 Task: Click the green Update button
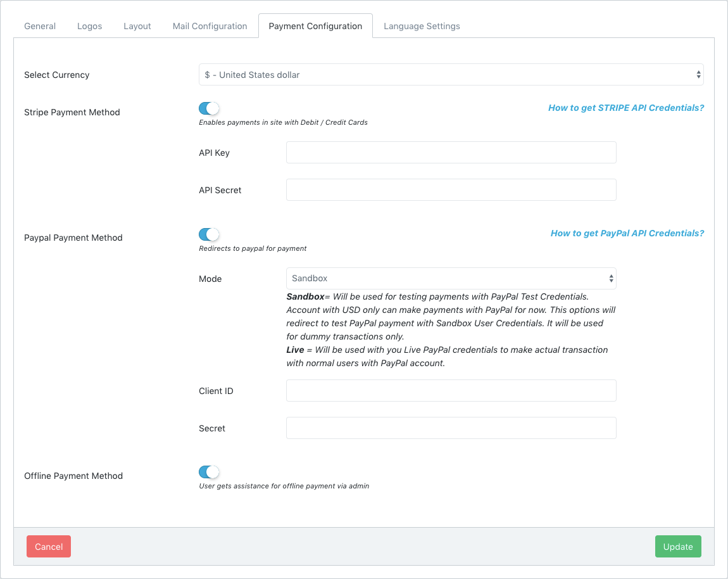[x=677, y=547]
